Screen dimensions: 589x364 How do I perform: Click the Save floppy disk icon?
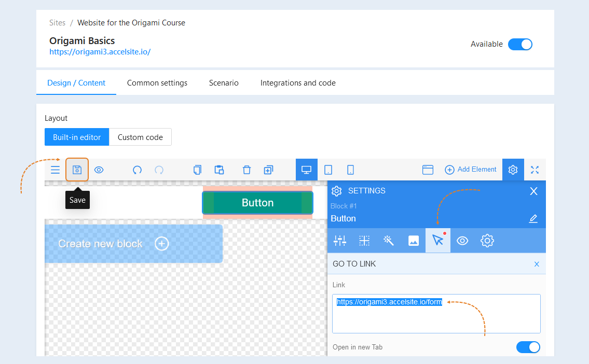pyautogui.click(x=77, y=170)
